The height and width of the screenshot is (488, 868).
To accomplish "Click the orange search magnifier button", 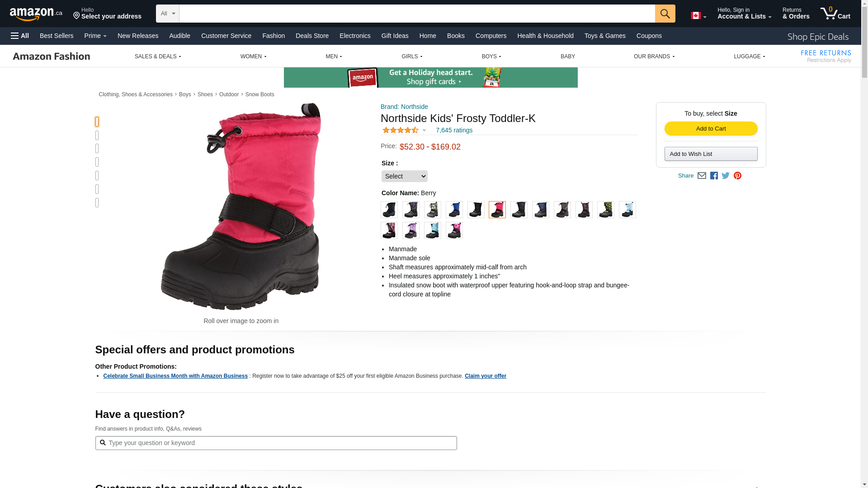I will (x=665, y=14).
